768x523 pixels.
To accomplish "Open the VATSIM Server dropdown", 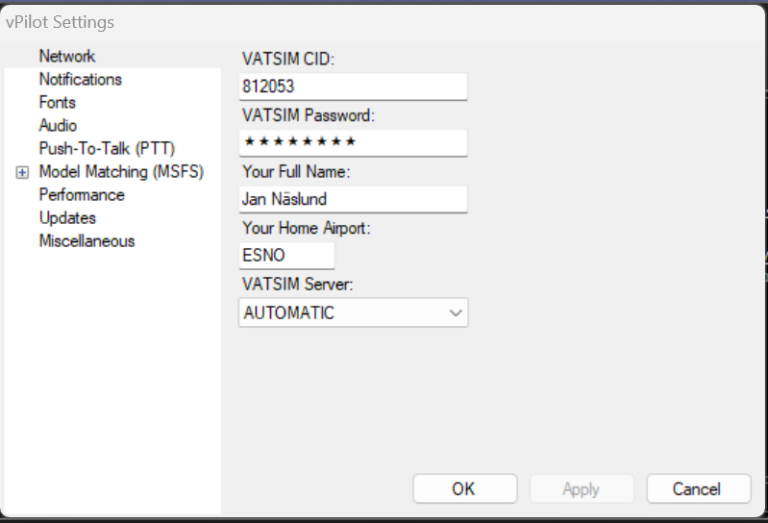I will [456, 313].
